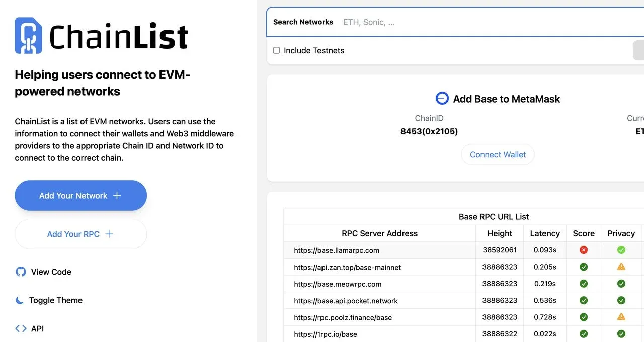Click green privacy check for base.api.pocket.network

[621, 300]
